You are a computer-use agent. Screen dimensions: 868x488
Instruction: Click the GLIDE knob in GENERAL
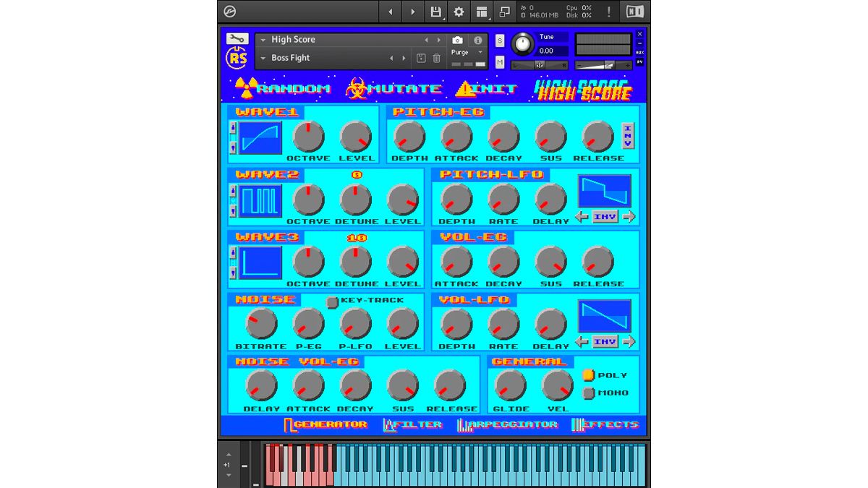coord(510,386)
